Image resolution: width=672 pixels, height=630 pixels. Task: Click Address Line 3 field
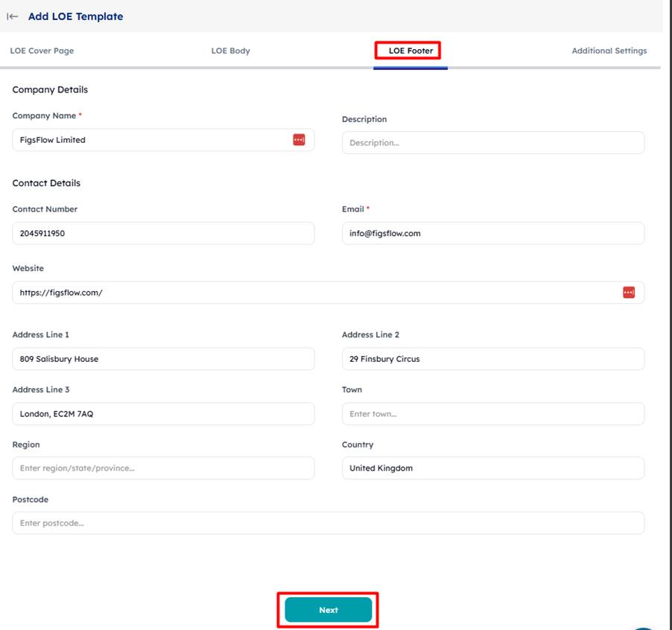click(163, 414)
